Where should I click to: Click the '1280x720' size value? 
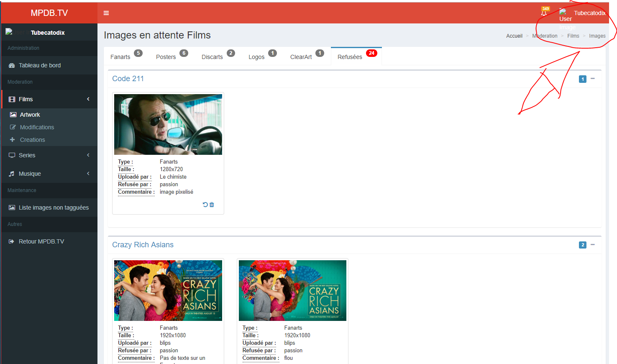(172, 169)
